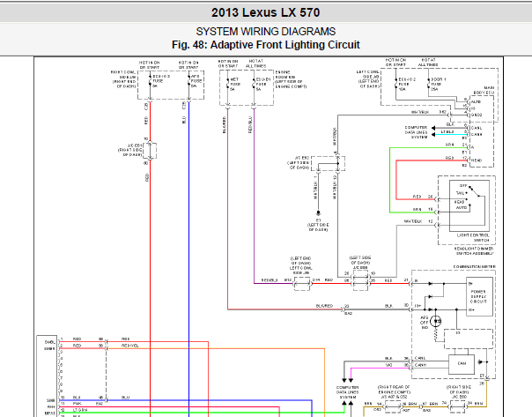
Task: Click the "J/C A37 & C52" connector label
Action: (x=394, y=397)
